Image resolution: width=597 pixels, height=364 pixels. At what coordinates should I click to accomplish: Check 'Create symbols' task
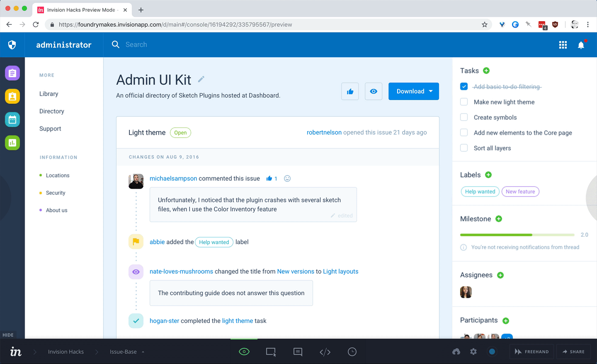click(x=464, y=117)
